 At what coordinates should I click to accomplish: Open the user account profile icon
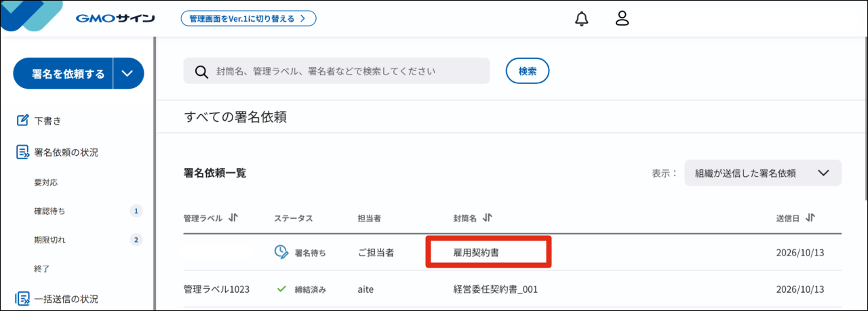tap(623, 18)
